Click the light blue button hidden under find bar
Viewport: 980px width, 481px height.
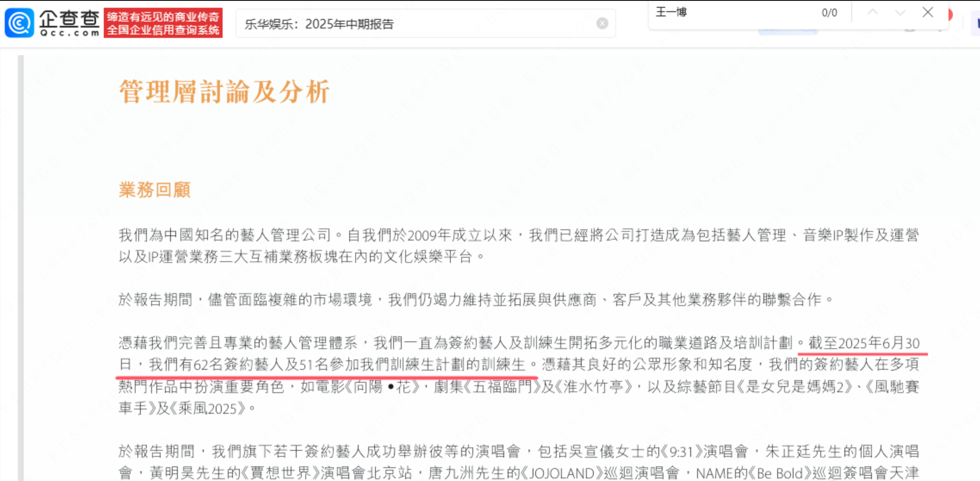click(788, 32)
